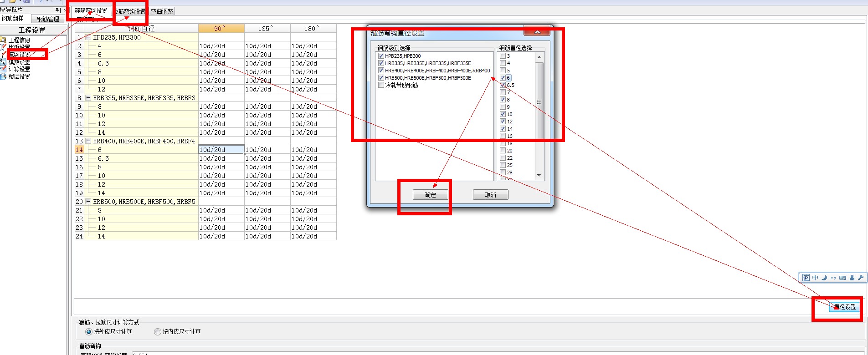The height and width of the screenshot is (355, 868).
Task: Click diameter list scroll-down arrow
Action: tap(539, 175)
